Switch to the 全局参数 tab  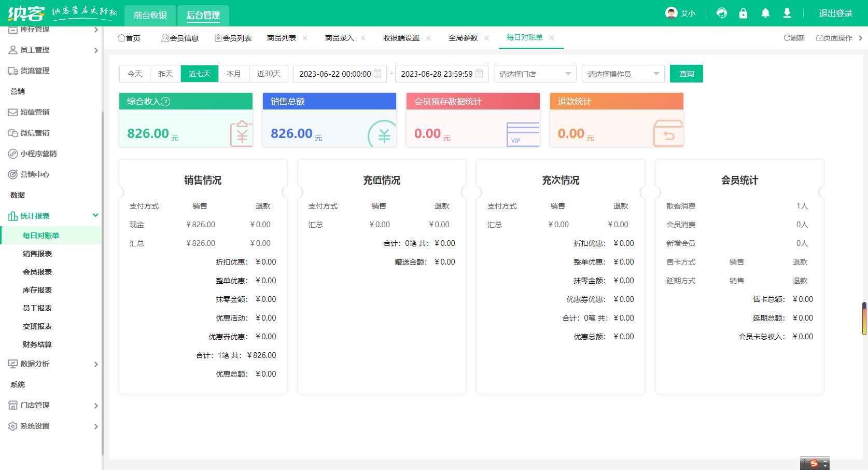pyautogui.click(x=463, y=38)
